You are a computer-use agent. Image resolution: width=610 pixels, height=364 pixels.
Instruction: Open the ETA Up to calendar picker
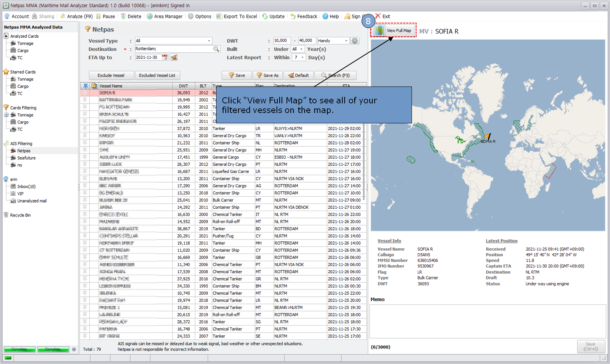(x=165, y=57)
